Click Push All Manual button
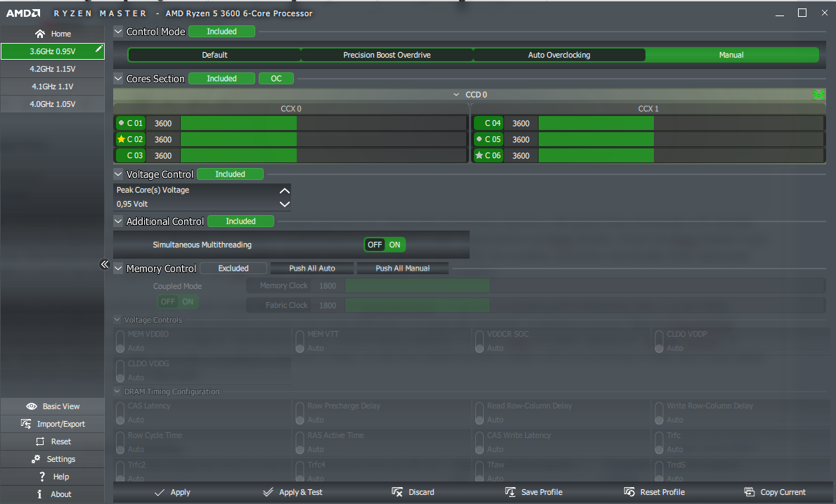Screen dimensions: 836x504 tap(403, 269)
